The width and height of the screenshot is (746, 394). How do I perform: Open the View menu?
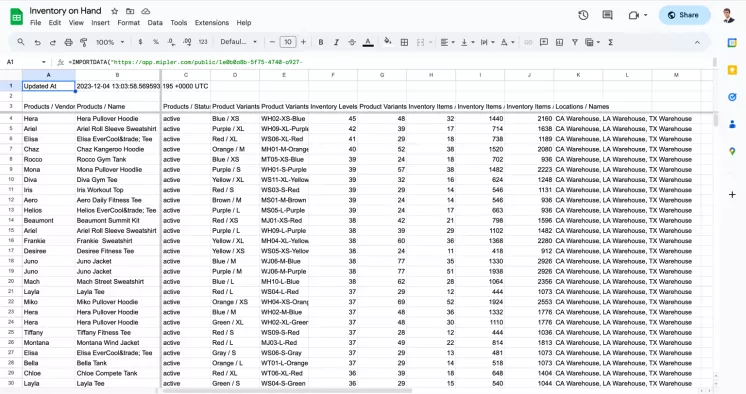pyautogui.click(x=76, y=22)
